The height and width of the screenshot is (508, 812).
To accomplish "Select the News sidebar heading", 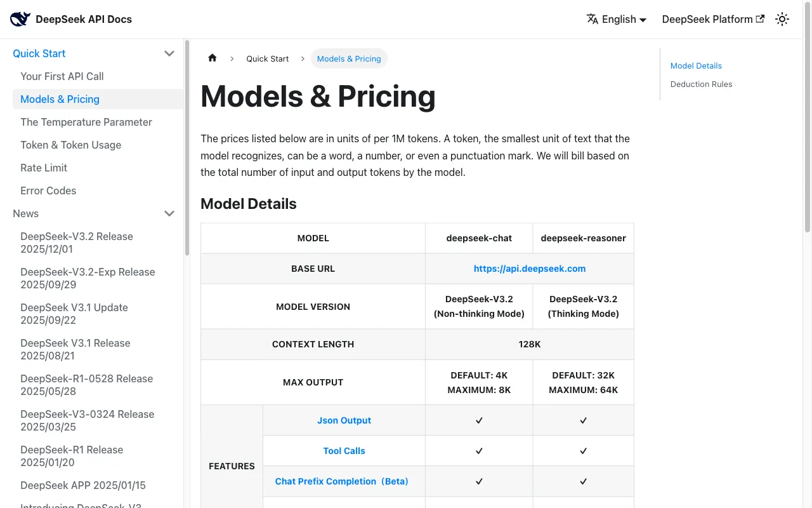I will pos(26,213).
